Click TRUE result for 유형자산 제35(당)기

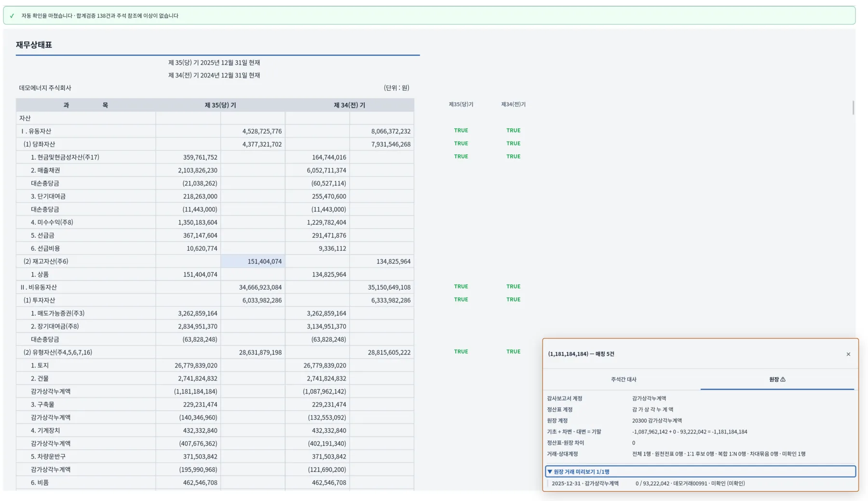pyautogui.click(x=461, y=352)
